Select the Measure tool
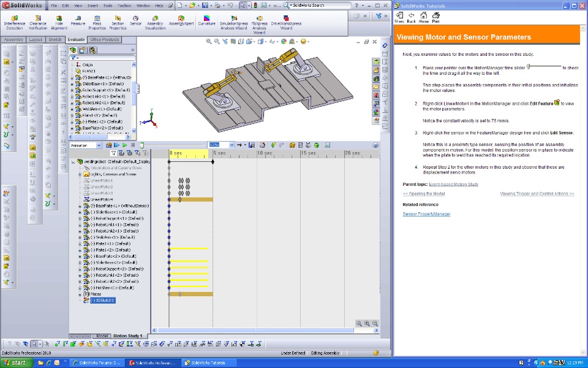588x368 pixels. coord(78,20)
